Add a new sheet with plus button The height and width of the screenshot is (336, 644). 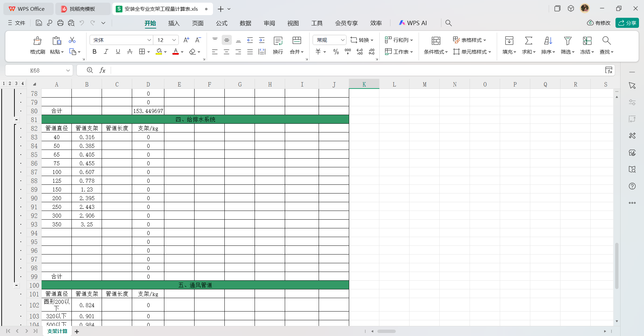pos(77,332)
